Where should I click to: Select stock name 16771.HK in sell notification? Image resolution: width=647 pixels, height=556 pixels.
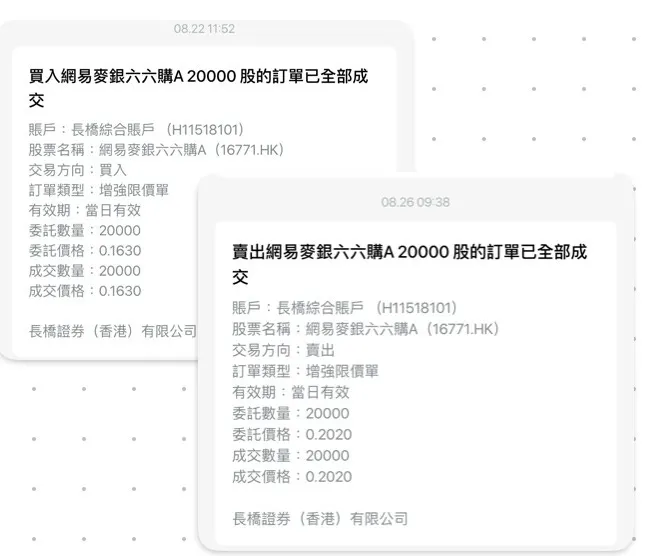pyautogui.click(x=366, y=329)
